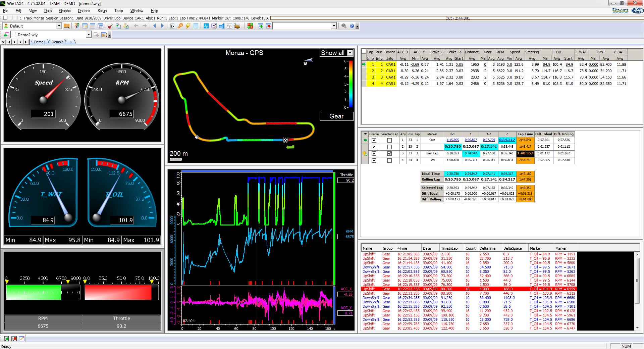Click the close tab X button
Image resolution: width=644 pixels, height=349 pixels.
coord(3,42)
